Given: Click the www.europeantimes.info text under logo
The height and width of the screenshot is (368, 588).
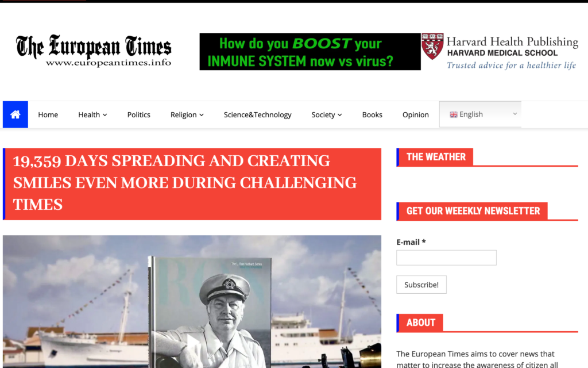Looking at the screenshot, I should point(109,63).
